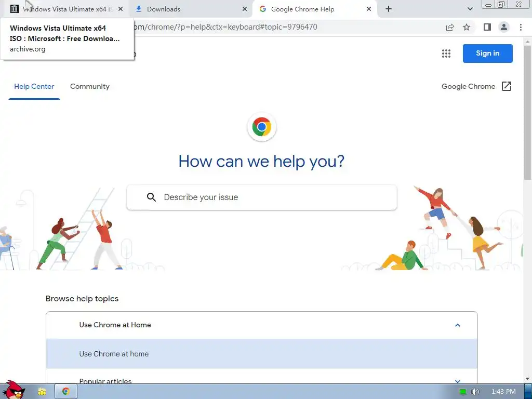Open the Google Chrome external link
Image resolution: width=532 pixels, height=399 pixels.
pyautogui.click(x=476, y=87)
